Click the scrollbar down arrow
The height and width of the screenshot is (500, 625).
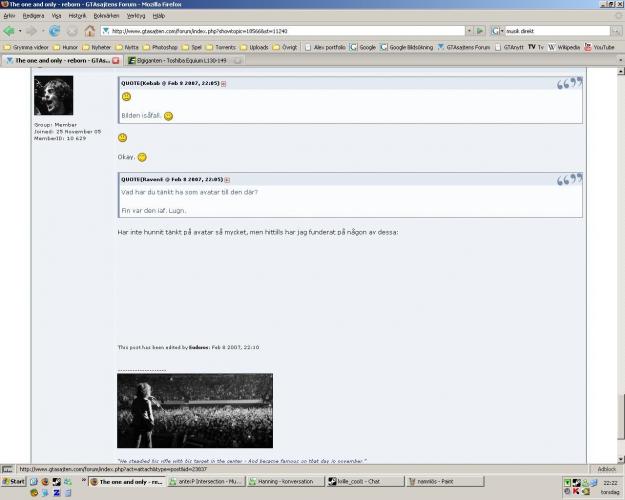(621, 459)
